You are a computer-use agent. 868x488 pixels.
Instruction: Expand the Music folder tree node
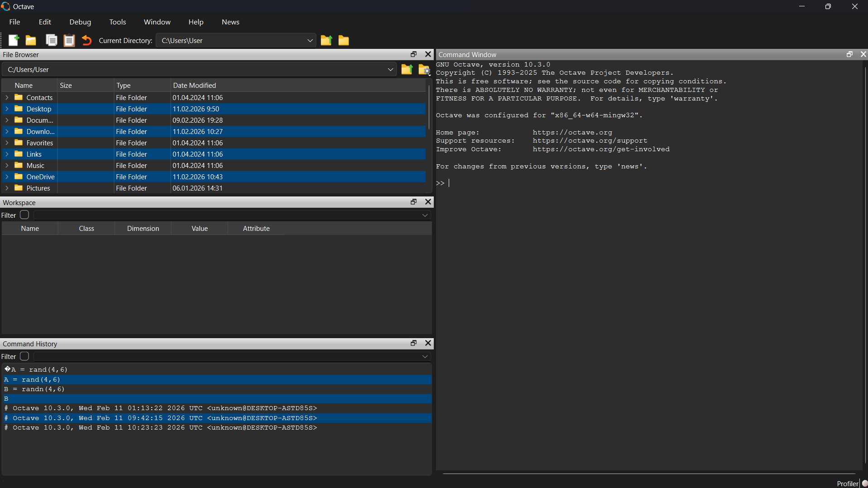[x=7, y=166]
